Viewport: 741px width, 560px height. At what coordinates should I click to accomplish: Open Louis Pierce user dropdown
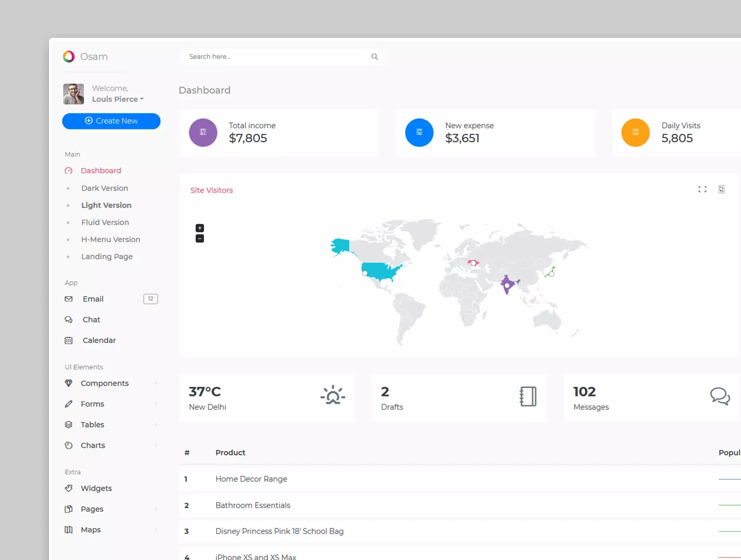coord(118,99)
